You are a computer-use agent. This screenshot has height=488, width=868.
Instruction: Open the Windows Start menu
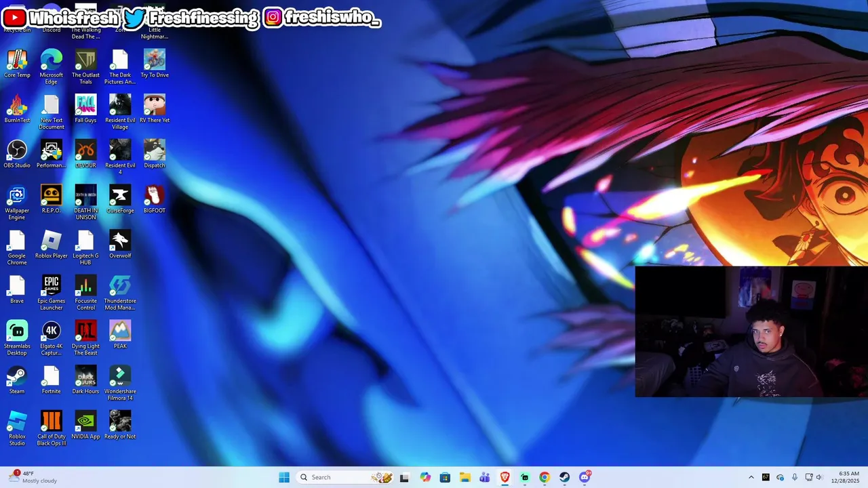coord(284,477)
